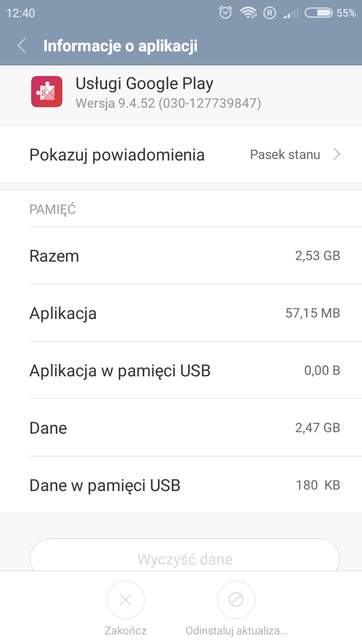
Task: Tap the roaming R status icon
Action: (x=270, y=13)
